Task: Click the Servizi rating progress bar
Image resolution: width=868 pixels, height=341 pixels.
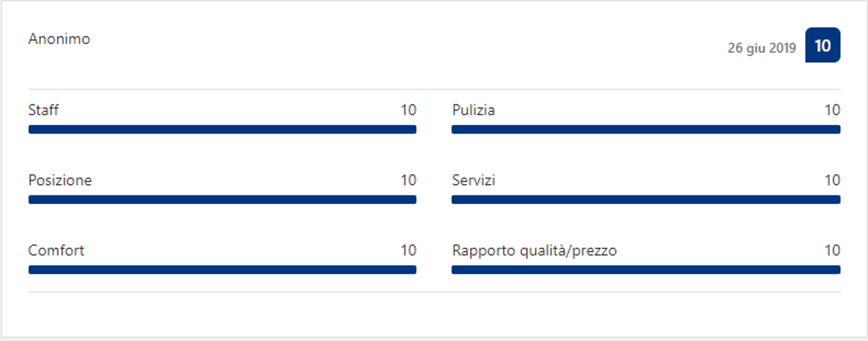Action: 646,200
